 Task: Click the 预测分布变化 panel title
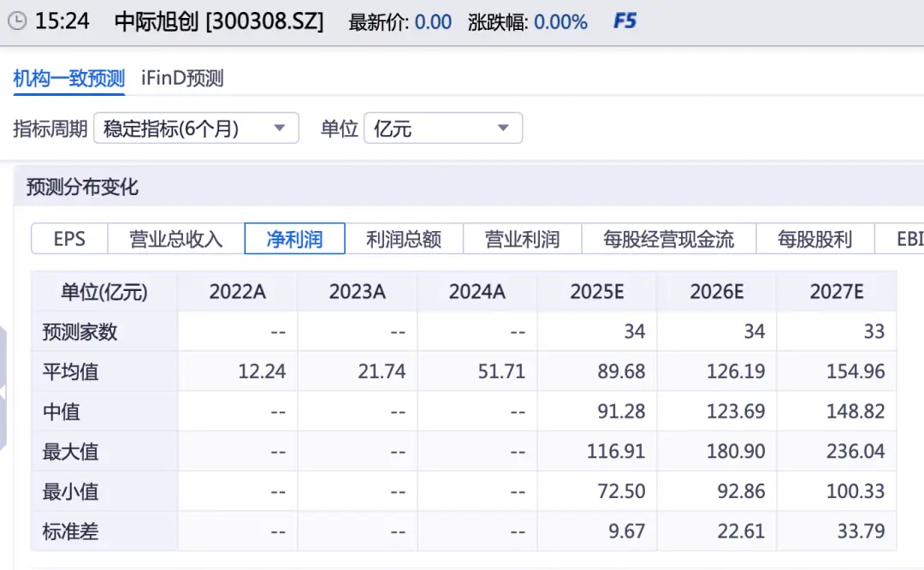(x=80, y=186)
